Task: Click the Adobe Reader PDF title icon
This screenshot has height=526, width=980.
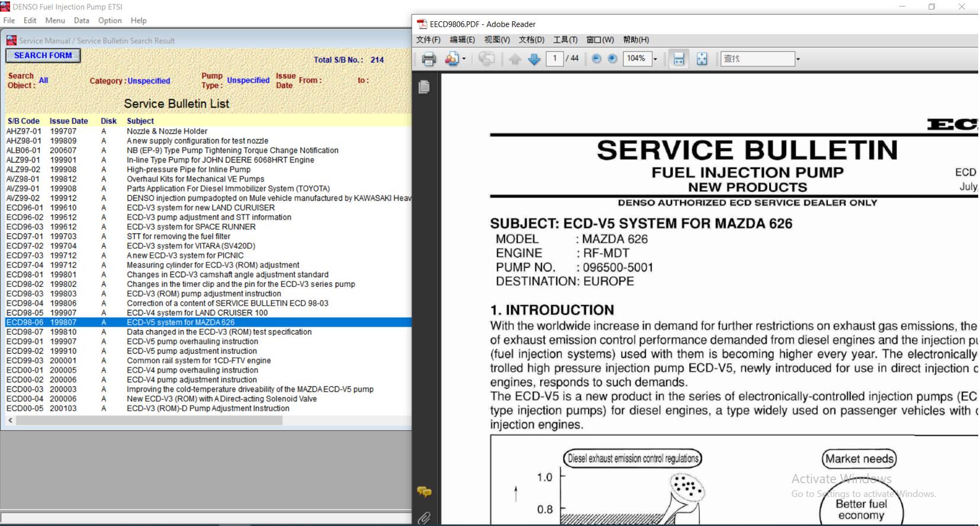Action: pos(422,24)
